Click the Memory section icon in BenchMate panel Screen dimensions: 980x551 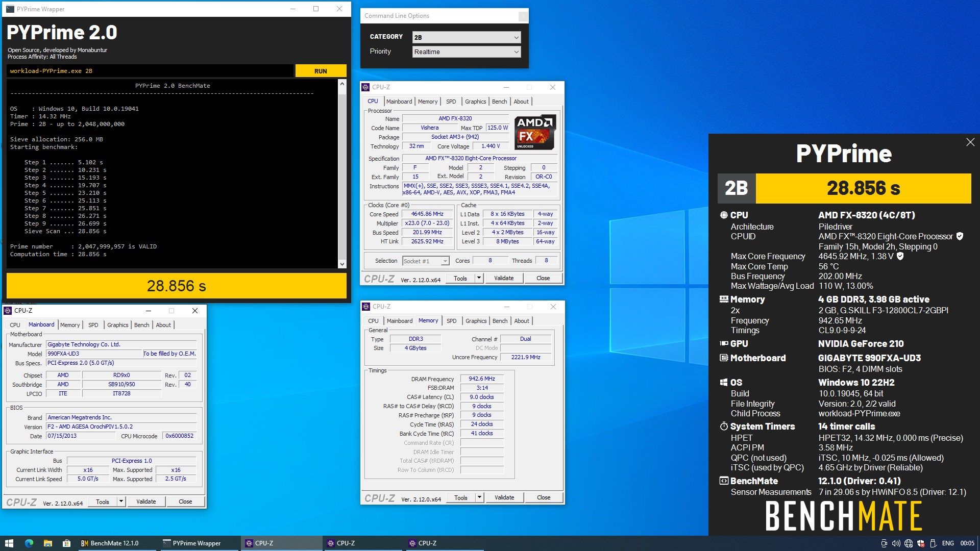(x=724, y=299)
